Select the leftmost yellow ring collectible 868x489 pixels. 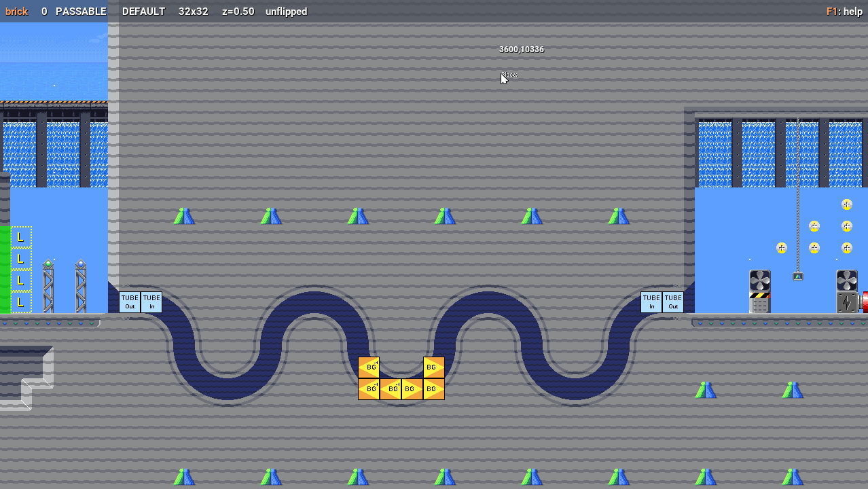(x=782, y=248)
